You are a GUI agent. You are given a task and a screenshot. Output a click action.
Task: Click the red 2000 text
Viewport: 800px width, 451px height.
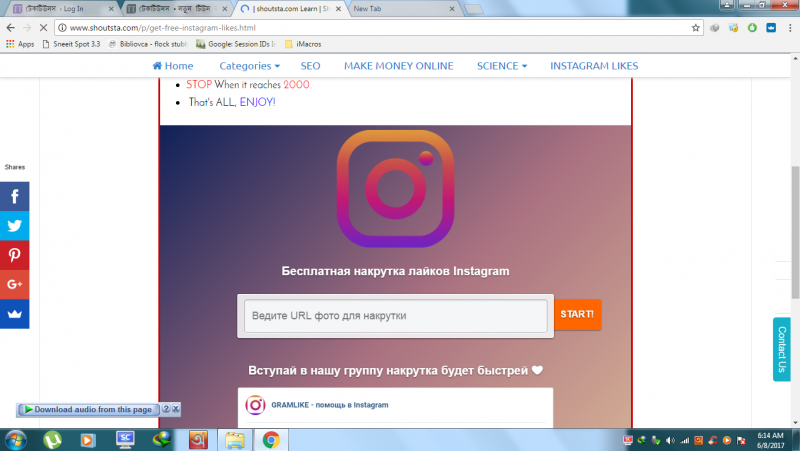tap(296, 84)
